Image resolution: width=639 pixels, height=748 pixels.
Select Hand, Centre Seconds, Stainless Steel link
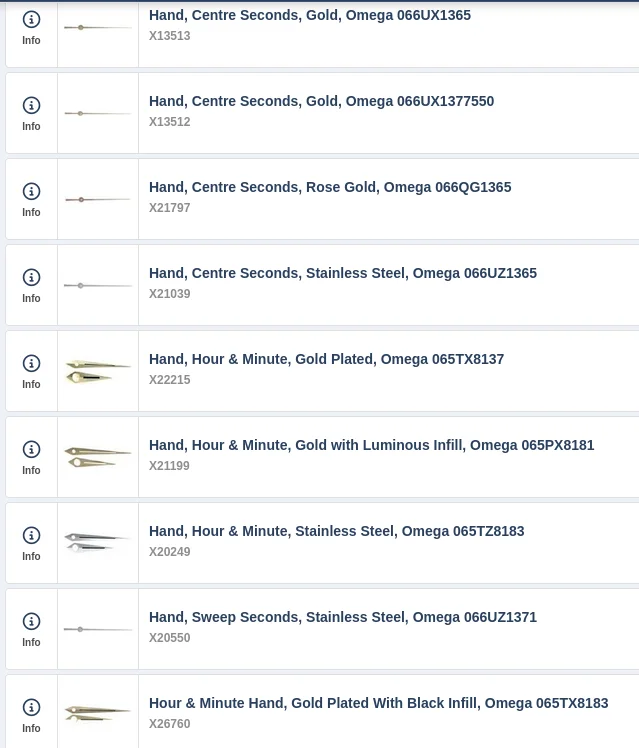[x=342, y=273]
